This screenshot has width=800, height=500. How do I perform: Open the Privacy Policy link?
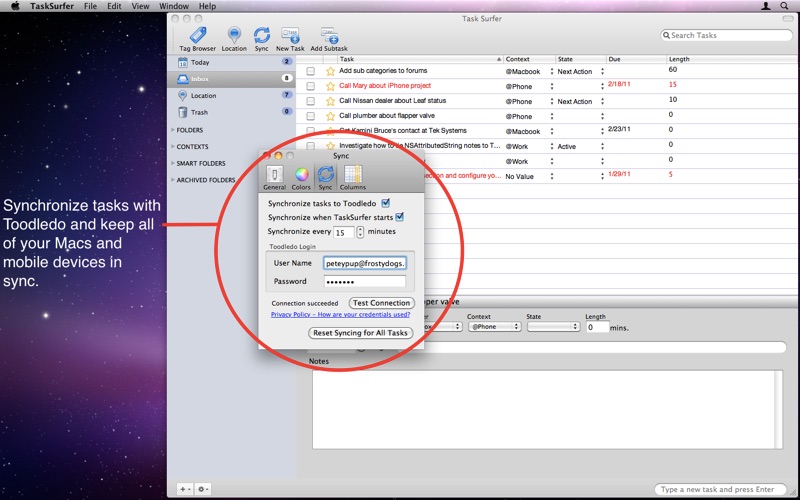340,314
